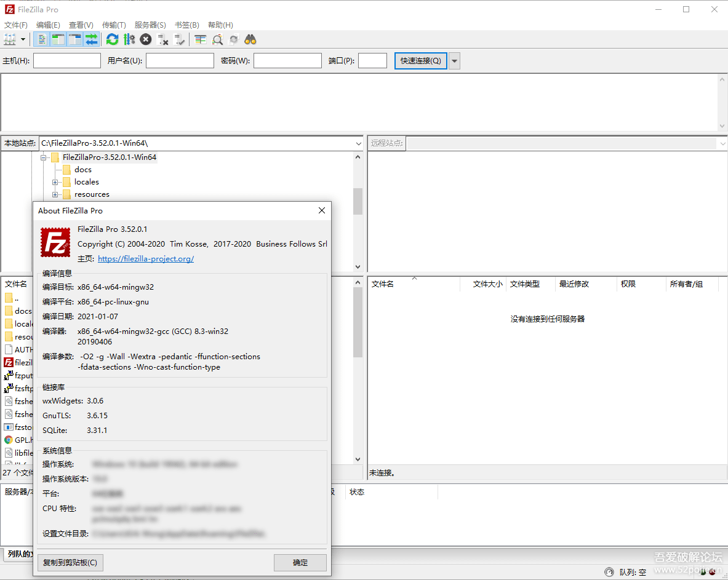
Task: Click the cancel current operation icon
Action: (146, 39)
